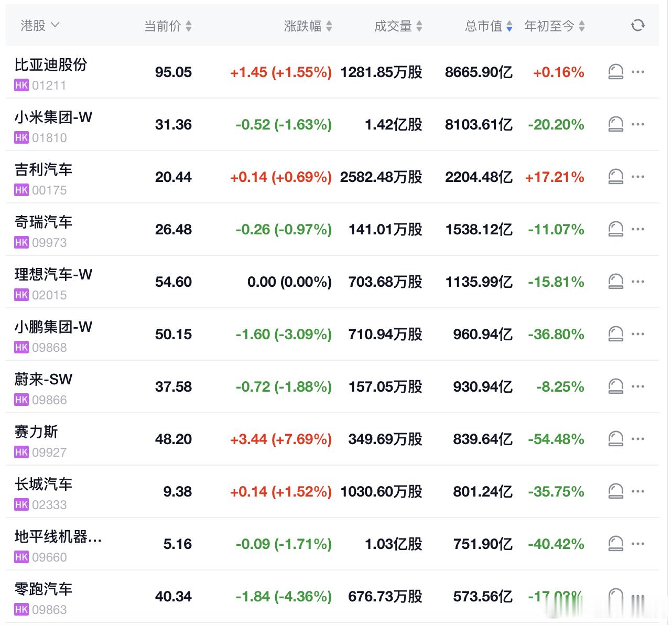Click the 1030.60万股 volume value
The width and height of the screenshot is (672, 625).
click(381, 491)
